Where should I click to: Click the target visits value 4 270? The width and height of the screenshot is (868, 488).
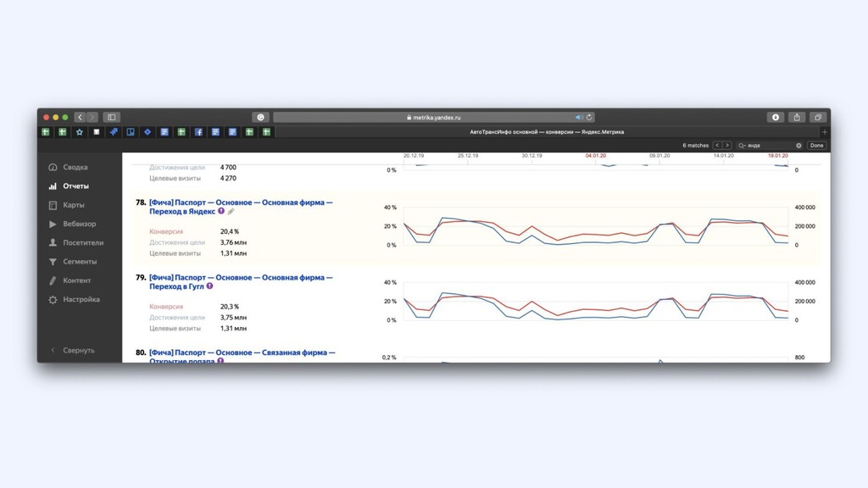228,178
